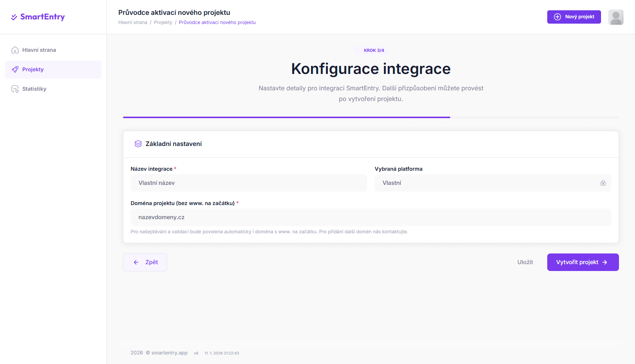Screen dimensions: 635x364
Task: Open the user avatar profile picture
Action: tap(616, 17)
